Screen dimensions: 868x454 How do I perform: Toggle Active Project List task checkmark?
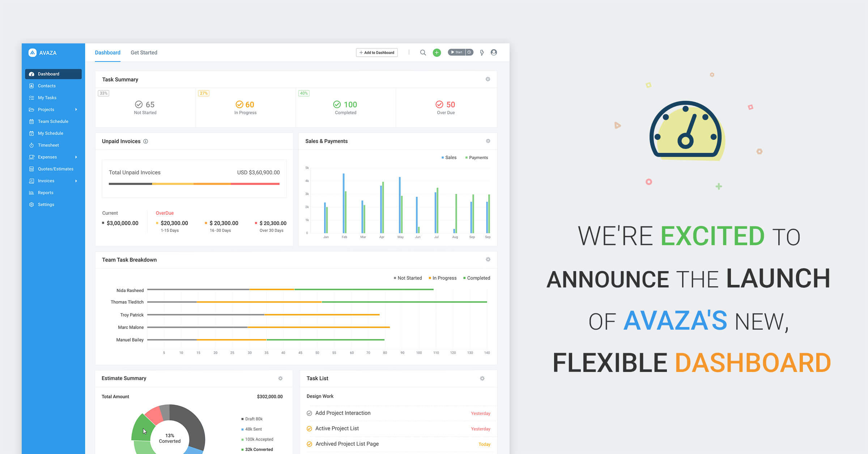click(309, 429)
